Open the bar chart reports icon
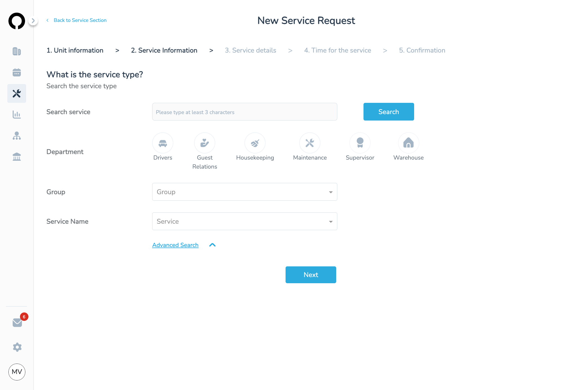The width and height of the screenshot is (588, 390). click(17, 115)
